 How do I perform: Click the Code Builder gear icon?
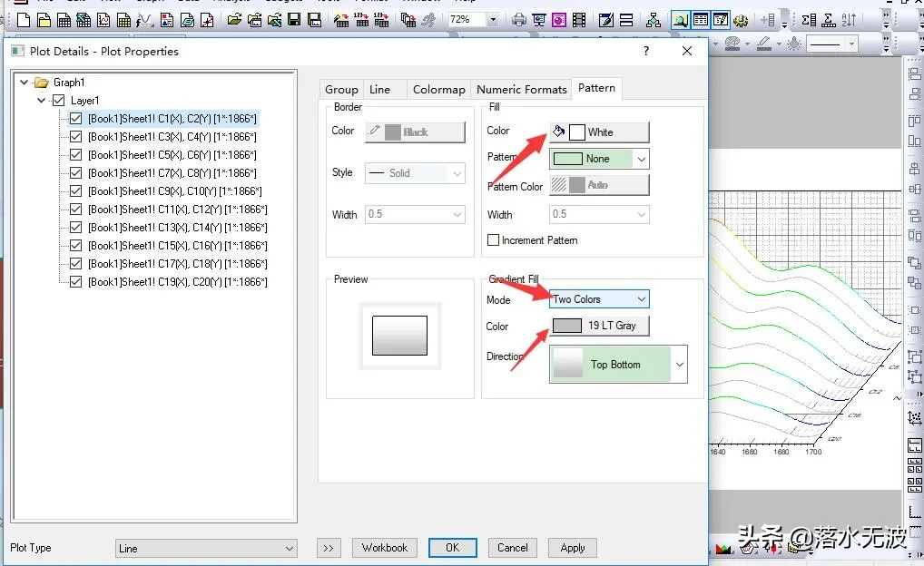(741, 20)
